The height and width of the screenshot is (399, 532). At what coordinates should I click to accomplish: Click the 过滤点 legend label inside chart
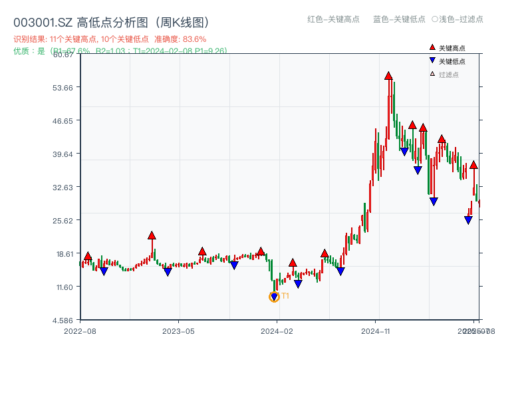pyautogui.click(x=448, y=74)
